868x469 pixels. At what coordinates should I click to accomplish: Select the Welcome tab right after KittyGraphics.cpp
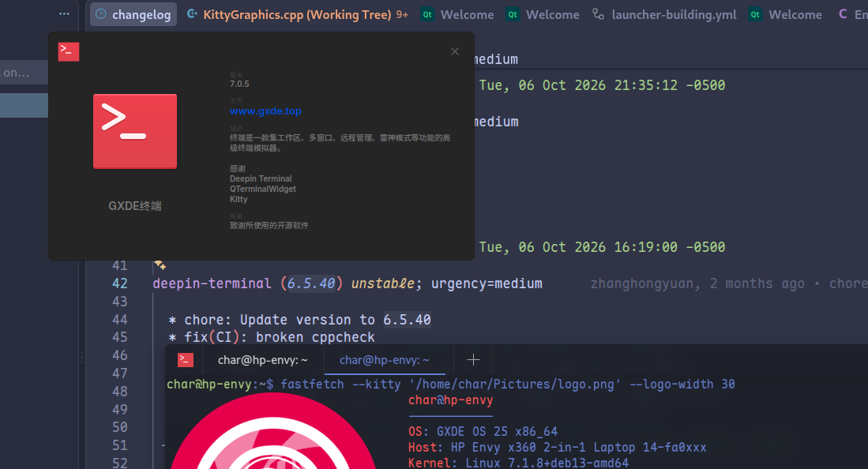tap(458, 14)
